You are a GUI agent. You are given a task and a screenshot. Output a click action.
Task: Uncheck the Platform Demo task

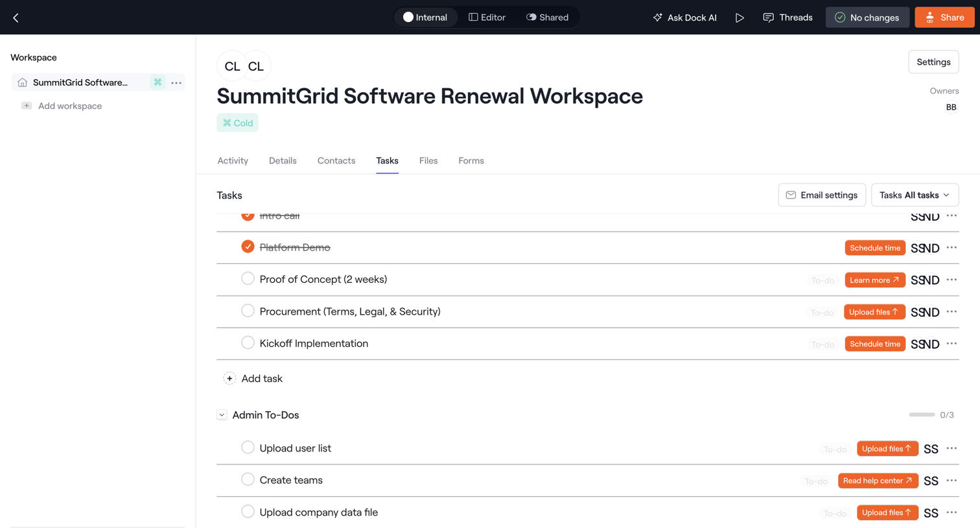(x=248, y=246)
